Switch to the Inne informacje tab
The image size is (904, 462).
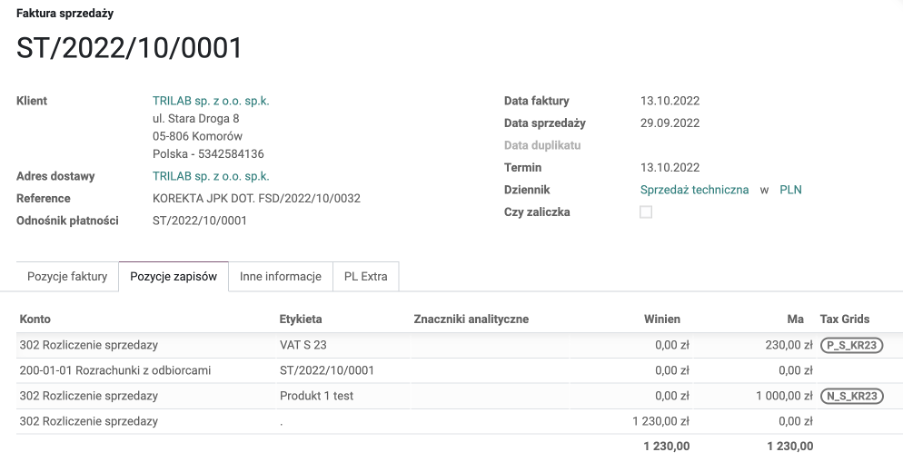click(x=280, y=276)
